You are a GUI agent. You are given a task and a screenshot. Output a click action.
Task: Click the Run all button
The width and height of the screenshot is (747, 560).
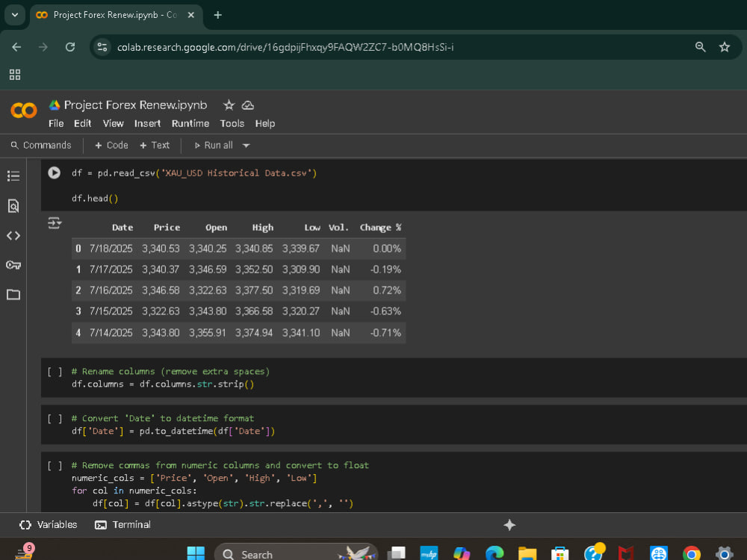[x=214, y=146]
